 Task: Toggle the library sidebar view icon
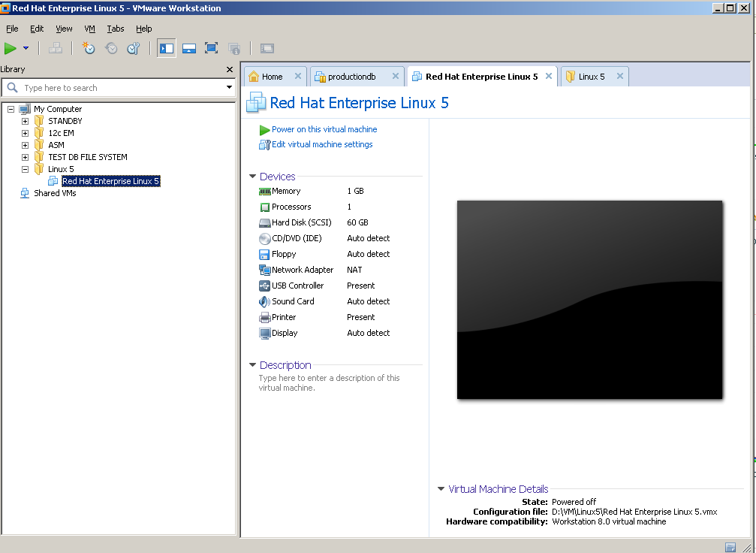coord(167,48)
